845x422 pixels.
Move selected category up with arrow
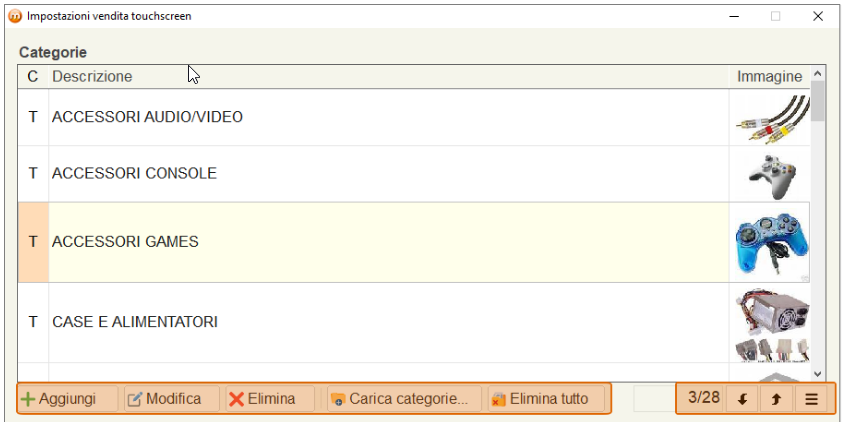tap(777, 399)
